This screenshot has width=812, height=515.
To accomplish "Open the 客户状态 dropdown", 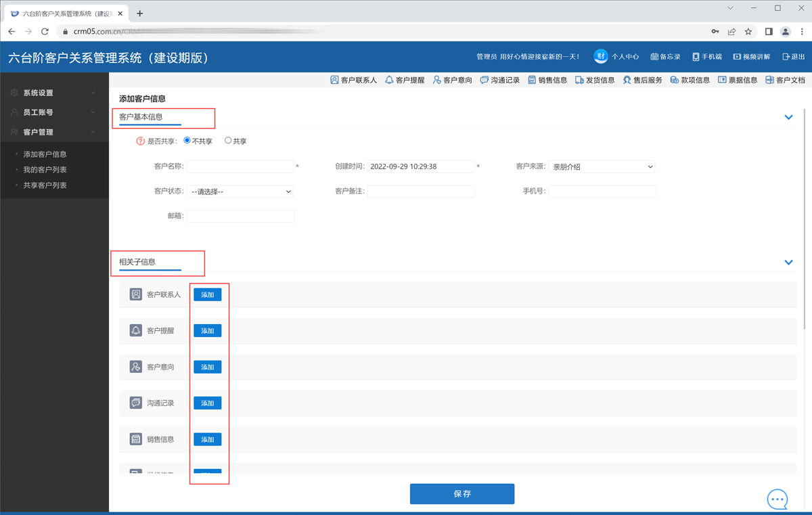I will 240,192.
